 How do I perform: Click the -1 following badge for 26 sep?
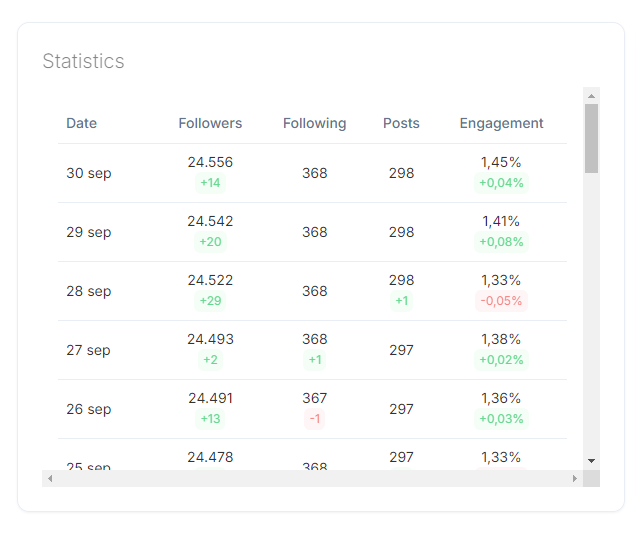314,419
